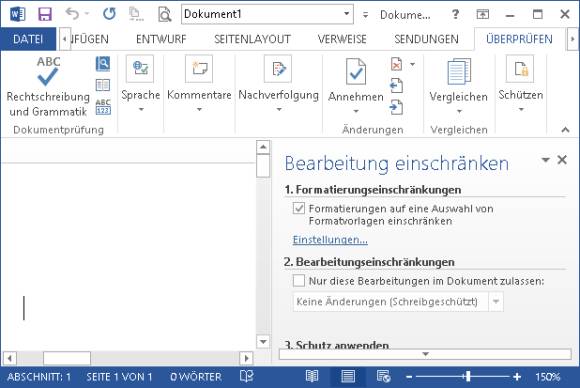Open the Thesaurus book icon

[x=103, y=85]
